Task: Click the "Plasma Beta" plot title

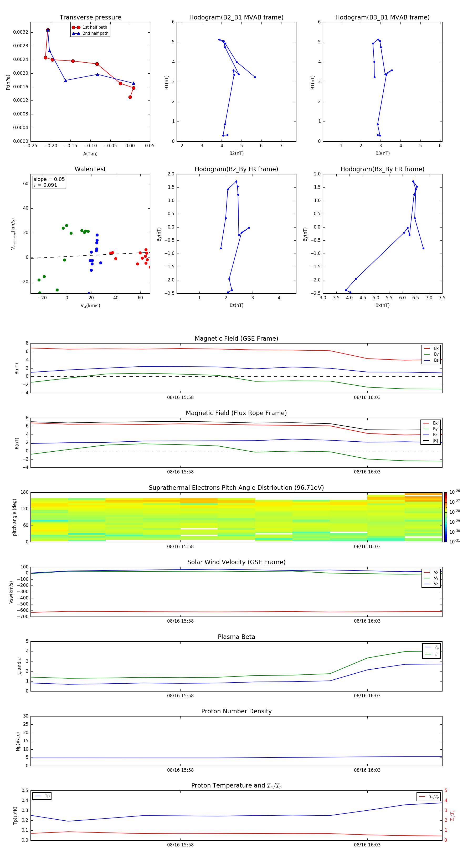Action: tap(236, 637)
